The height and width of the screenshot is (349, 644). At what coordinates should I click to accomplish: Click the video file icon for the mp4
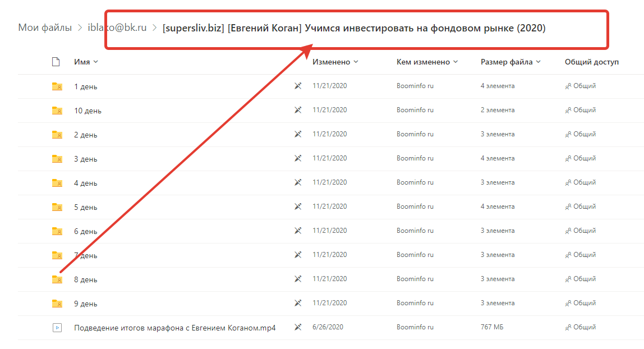tap(57, 328)
